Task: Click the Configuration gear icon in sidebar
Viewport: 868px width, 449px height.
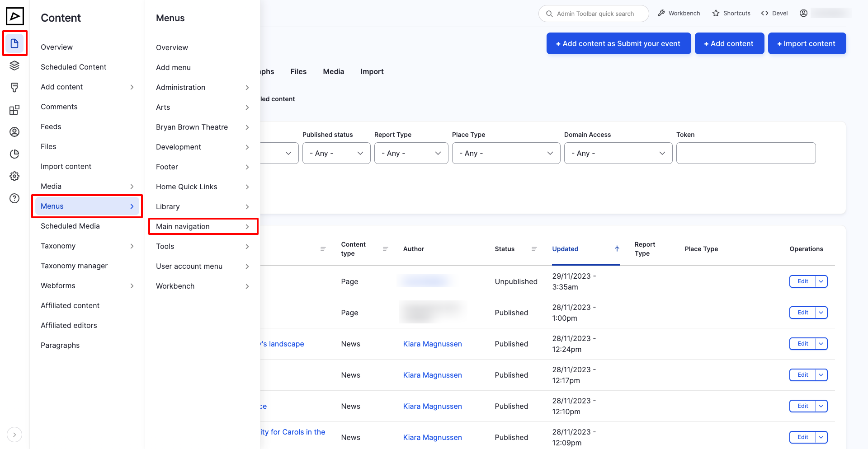Action: click(x=14, y=176)
